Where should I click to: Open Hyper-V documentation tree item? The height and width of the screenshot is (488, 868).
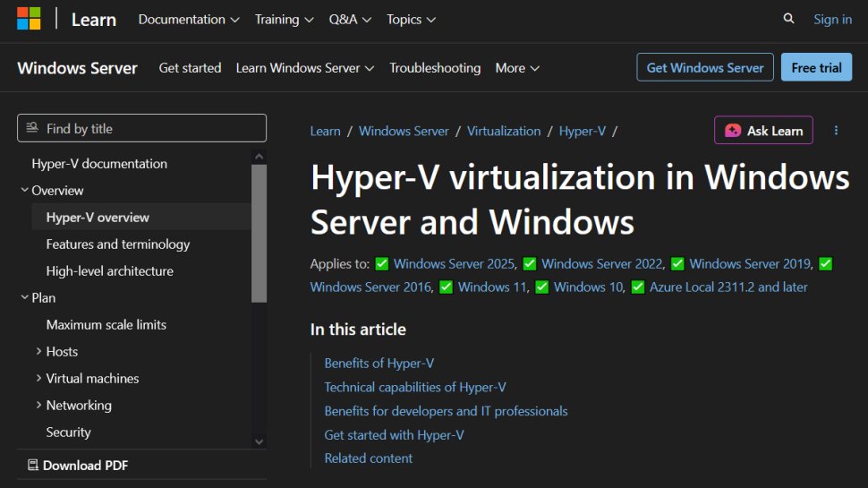click(99, 163)
